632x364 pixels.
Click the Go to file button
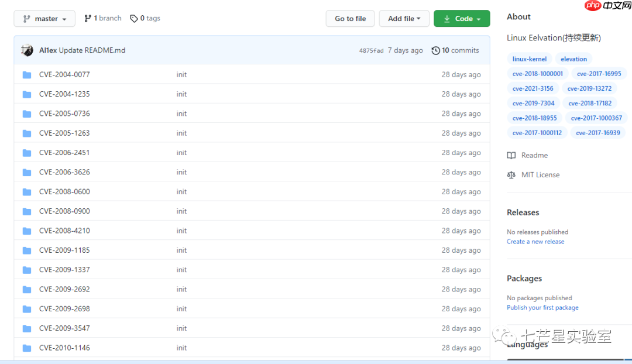(x=350, y=19)
